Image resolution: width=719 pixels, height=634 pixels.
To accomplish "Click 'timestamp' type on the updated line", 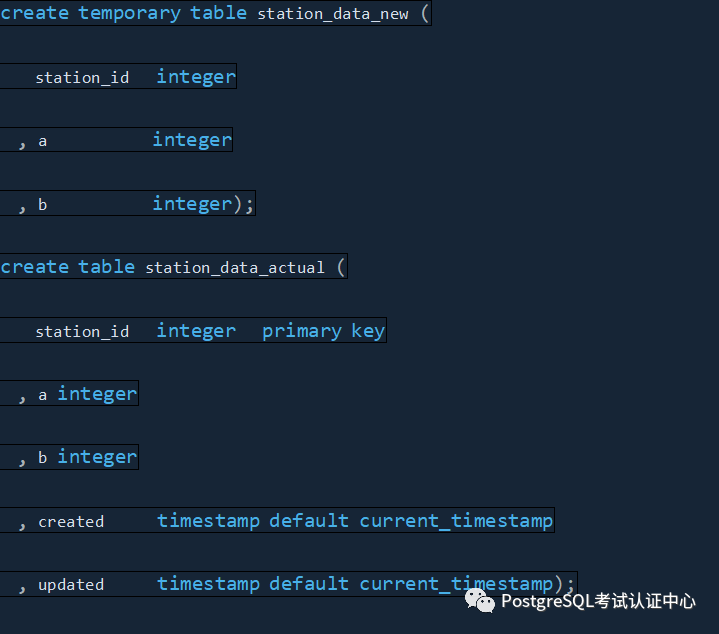I will [x=208, y=584].
